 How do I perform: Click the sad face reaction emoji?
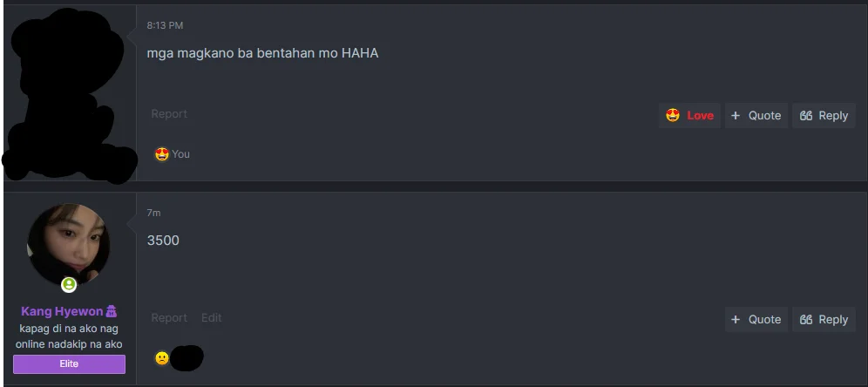coord(161,358)
